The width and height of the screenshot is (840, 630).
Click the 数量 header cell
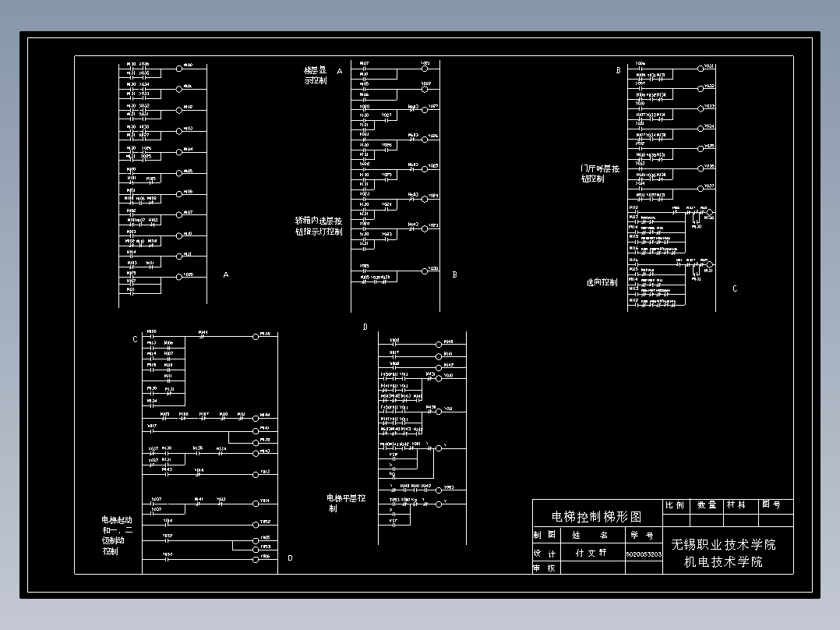(x=707, y=505)
